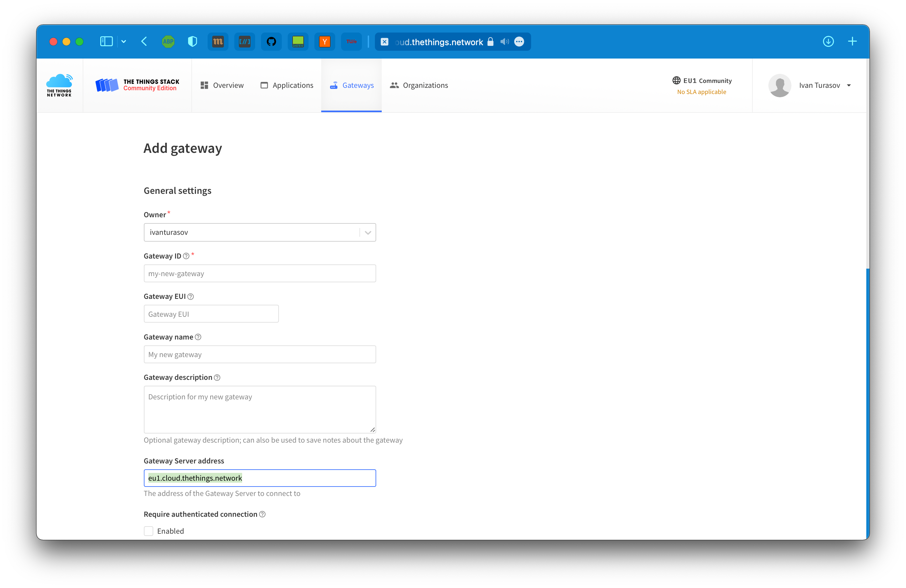Screen dimensions: 906x588
Task: Expand the Owner dropdown chevron
Action: pyautogui.click(x=368, y=233)
